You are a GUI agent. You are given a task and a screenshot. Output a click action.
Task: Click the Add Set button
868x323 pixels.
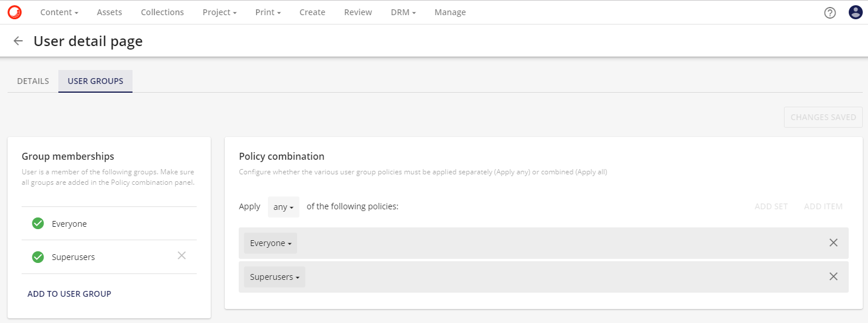[771, 206]
